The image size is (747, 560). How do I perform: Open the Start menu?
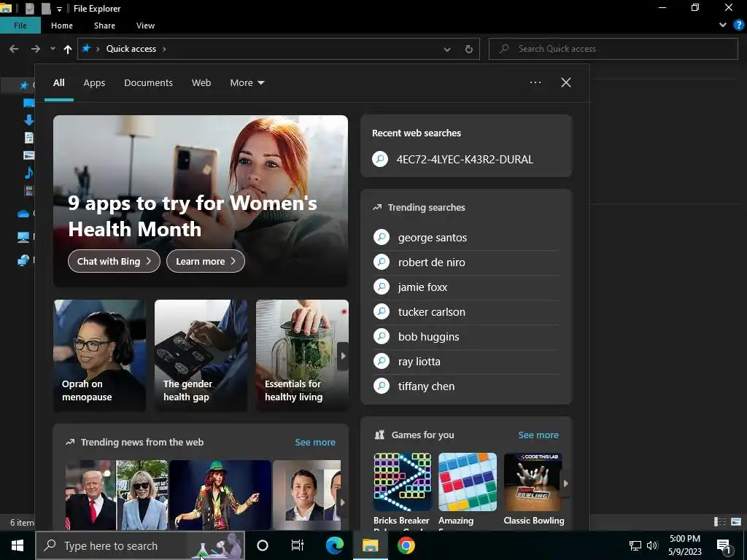[18, 545]
